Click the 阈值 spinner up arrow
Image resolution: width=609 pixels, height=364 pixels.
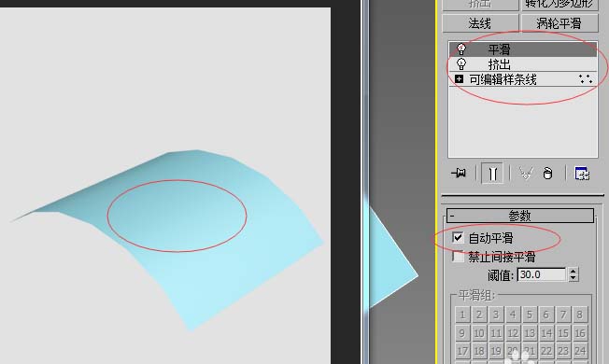[574, 272]
